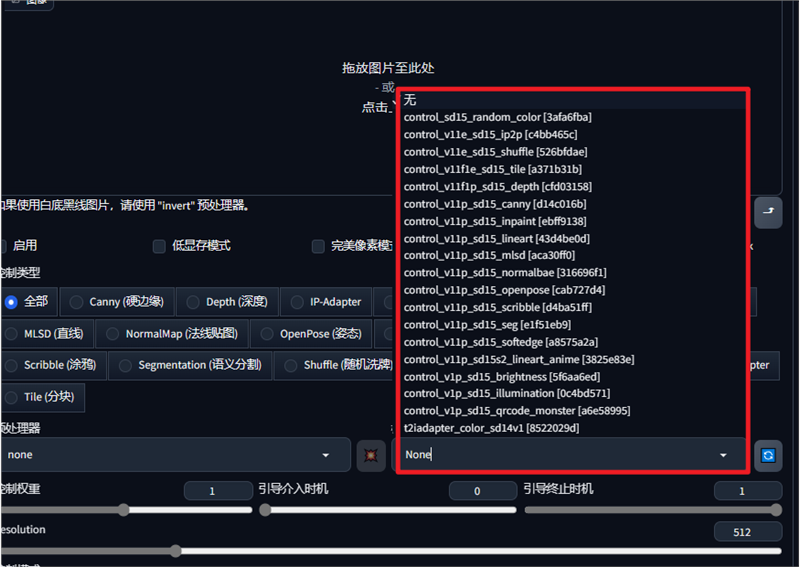Image resolution: width=800 pixels, height=567 pixels.
Task: Select control_v11p_sd15_lineart model
Action: coord(571,239)
